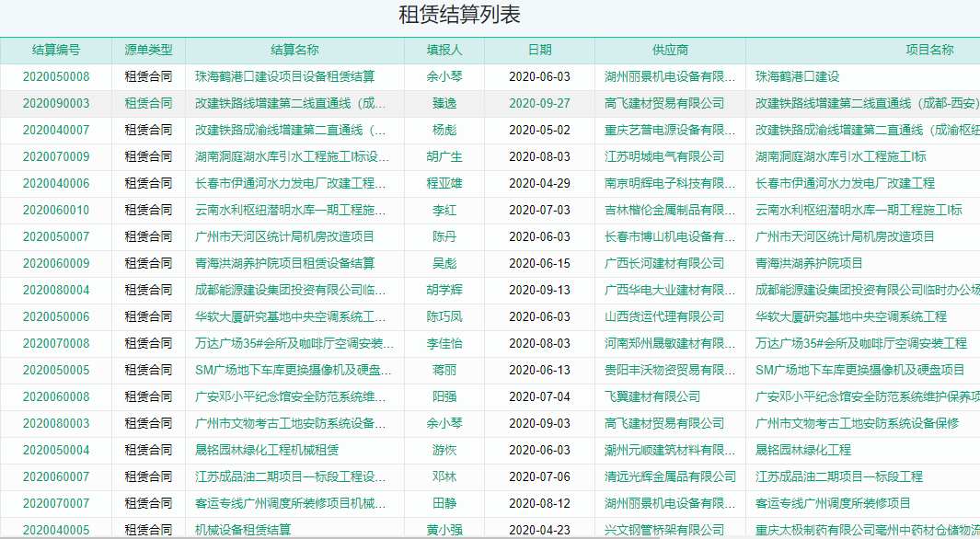Viewport: 980px width, 539px height.
Task: Click reporter name 臻逸
Action: [x=444, y=104]
